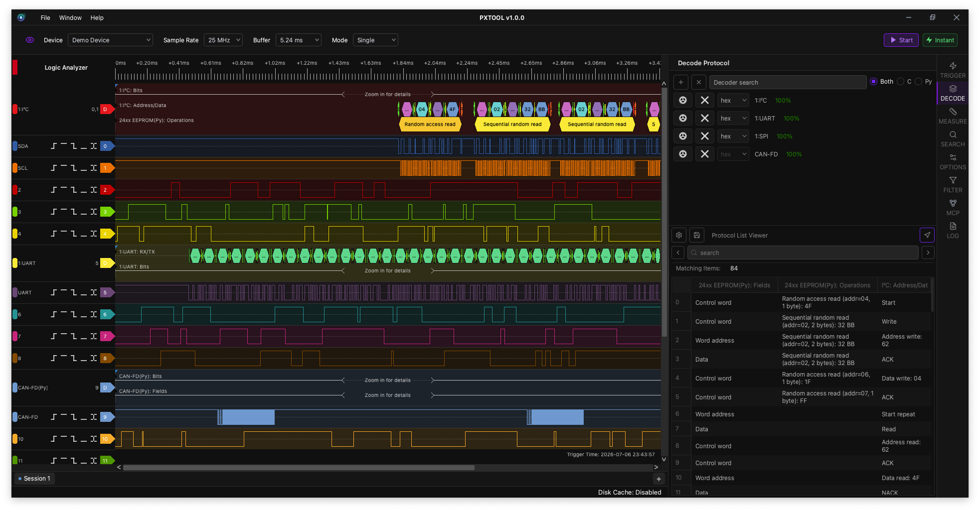Open the Device dropdown
980x511 pixels.
pyautogui.click(x=110, y=40)
